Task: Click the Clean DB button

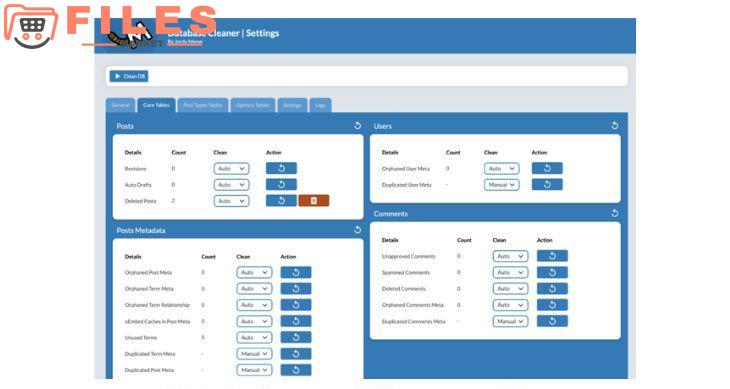Action: coord(129,76)
